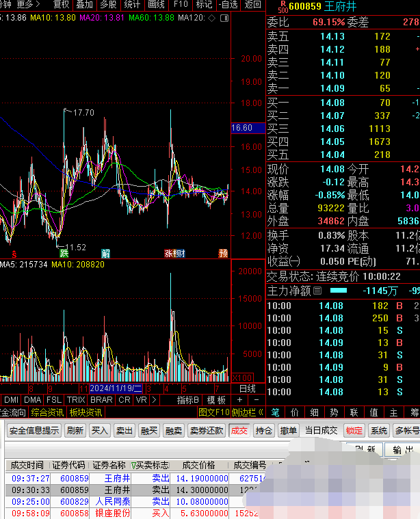The width and height of the screenshot is (420, 519).
Task: Select the 09:30:33 王府井 trade row
Action: [x=133, y=490]
